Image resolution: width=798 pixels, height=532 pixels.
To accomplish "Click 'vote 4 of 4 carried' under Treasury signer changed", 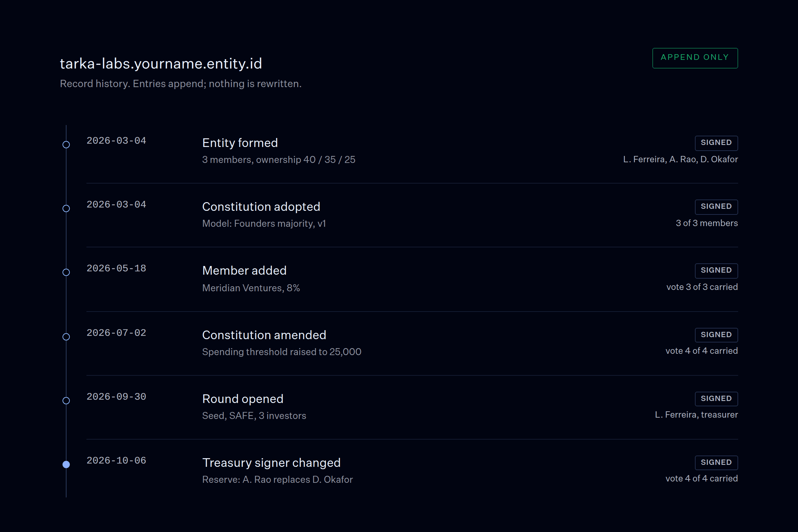I will pyautogui.click(x=702, y=478).
